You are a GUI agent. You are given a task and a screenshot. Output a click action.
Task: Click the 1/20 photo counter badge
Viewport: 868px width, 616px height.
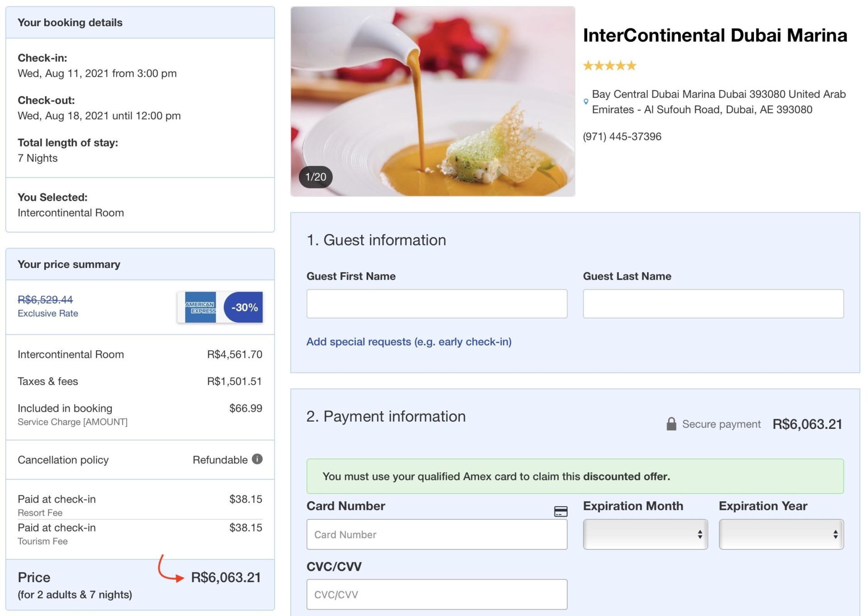point(316,177)
